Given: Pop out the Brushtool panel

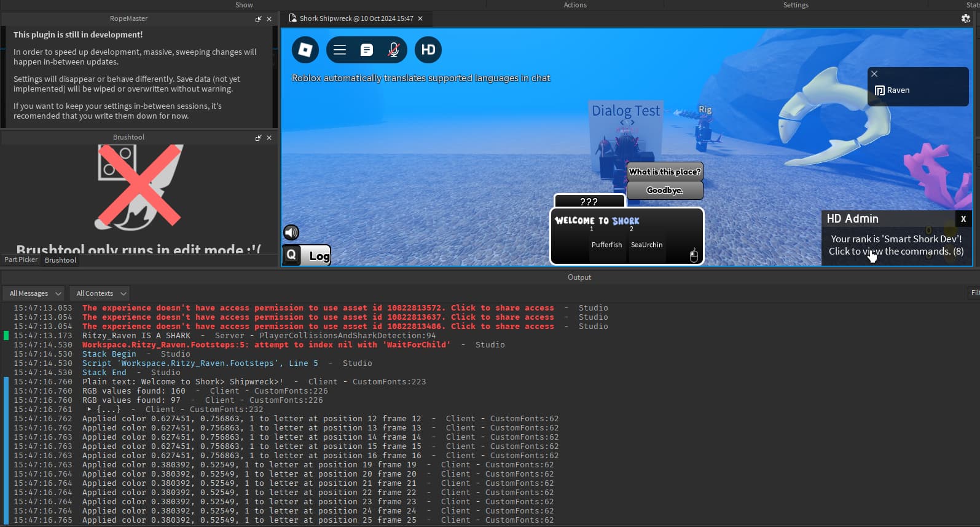Looking at the screenshot, I should coord(258,138).
